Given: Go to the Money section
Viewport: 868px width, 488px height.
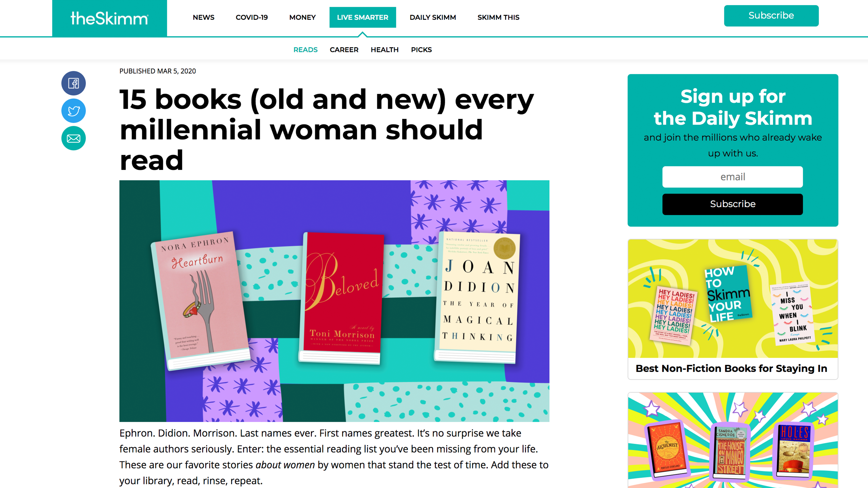Looking at the screenshot, I should pyautogui.click(x=302, y=17).
